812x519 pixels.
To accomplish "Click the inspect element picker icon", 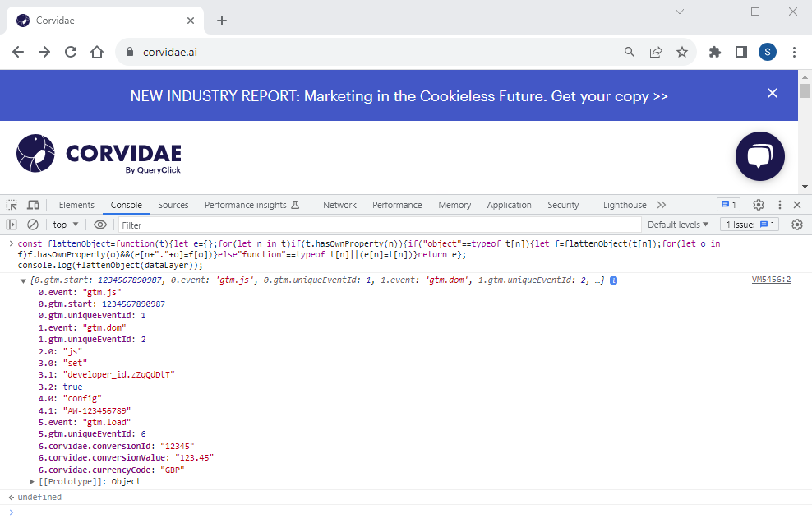I will tap(12, 205).
